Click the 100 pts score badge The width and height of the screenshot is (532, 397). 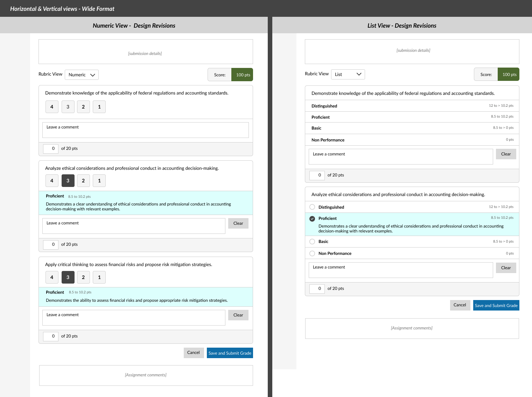[242, 75]
